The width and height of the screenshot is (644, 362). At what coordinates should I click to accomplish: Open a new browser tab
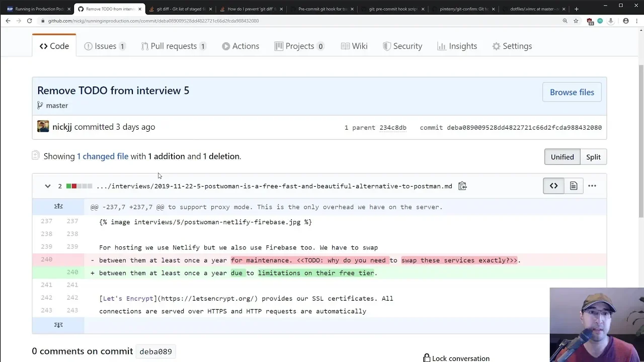coord(577,9)
